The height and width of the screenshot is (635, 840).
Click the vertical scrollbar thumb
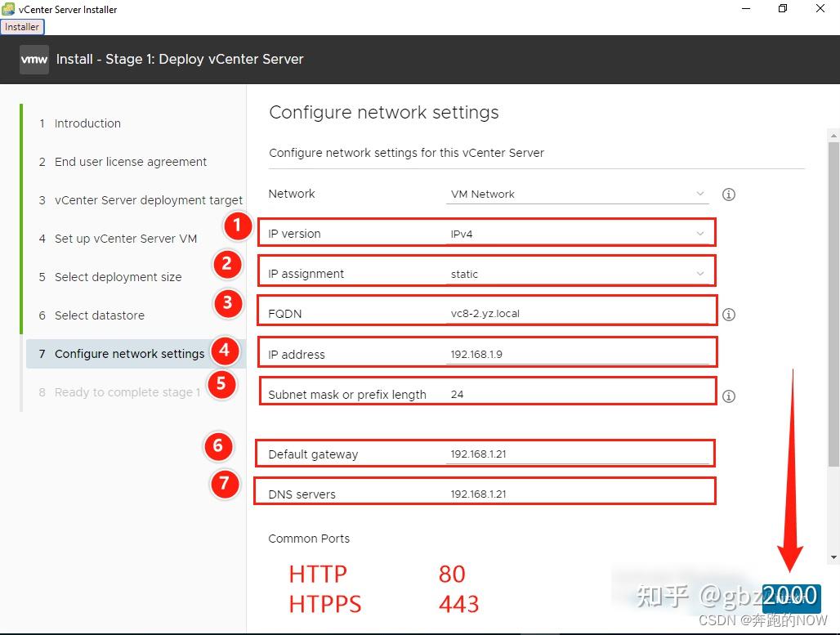(x=833, y=302)
